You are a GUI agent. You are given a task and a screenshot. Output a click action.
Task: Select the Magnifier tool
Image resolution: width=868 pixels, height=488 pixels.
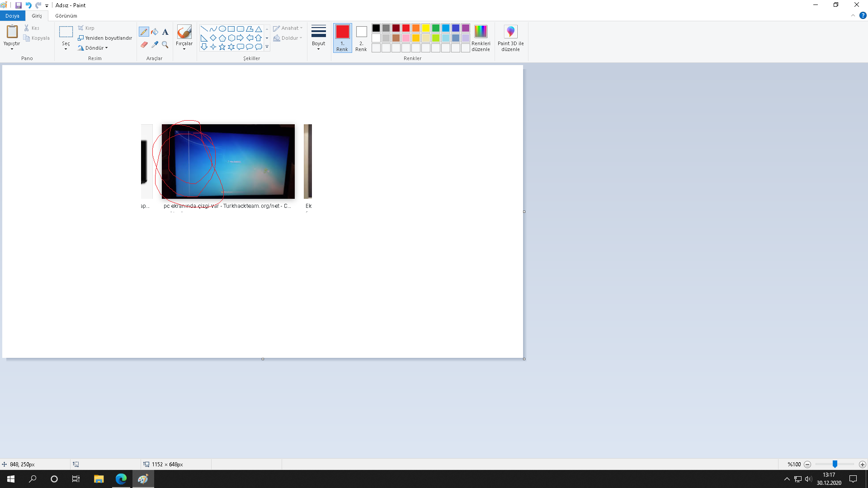[x=165, y=45]
